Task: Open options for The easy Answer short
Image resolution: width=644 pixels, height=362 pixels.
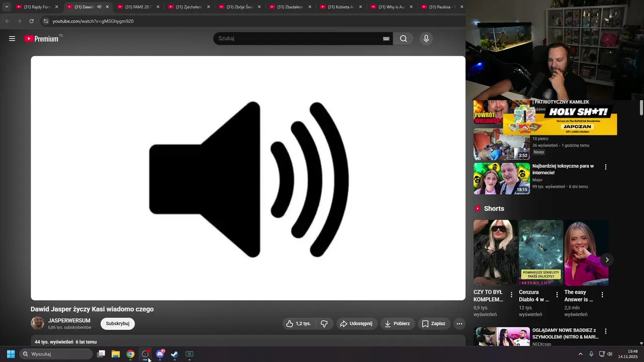Action: [602, 295]
